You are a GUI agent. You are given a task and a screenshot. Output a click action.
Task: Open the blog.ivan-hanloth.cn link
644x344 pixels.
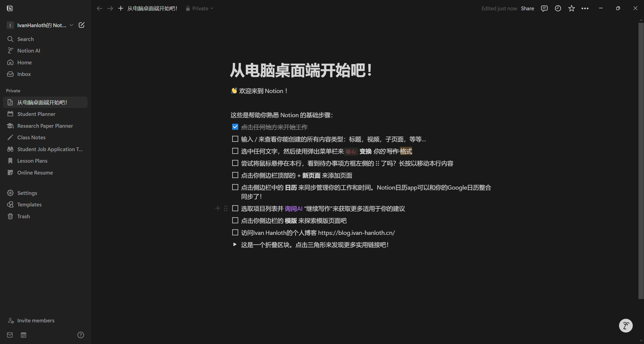click(x=356, y=233)
